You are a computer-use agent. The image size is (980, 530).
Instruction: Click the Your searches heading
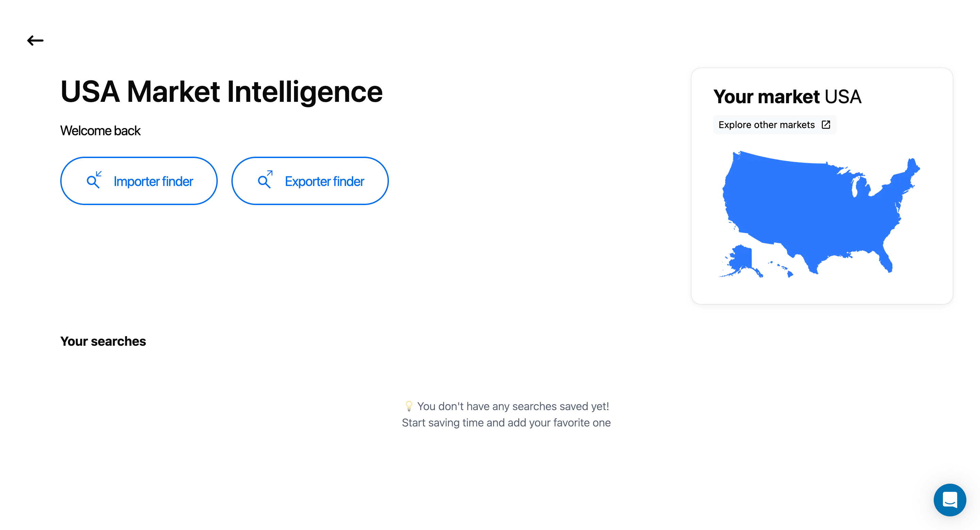coord(103,341)
